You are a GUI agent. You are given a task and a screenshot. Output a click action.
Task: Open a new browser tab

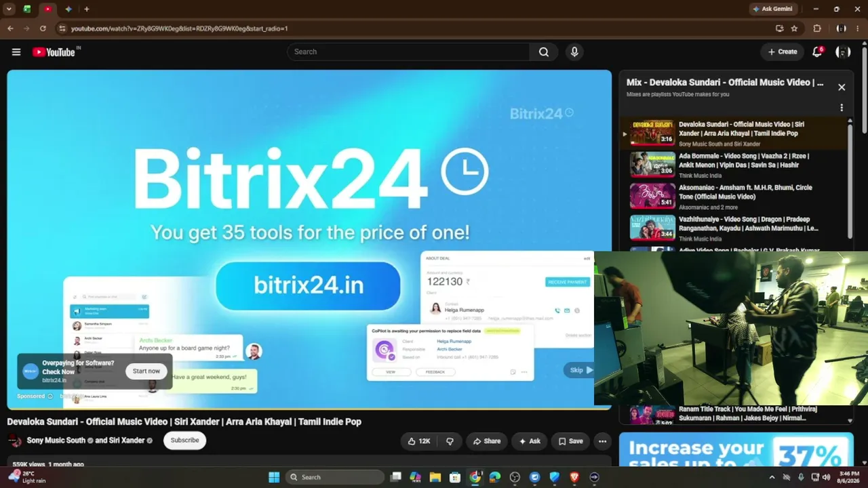click(x=86, y=9)
